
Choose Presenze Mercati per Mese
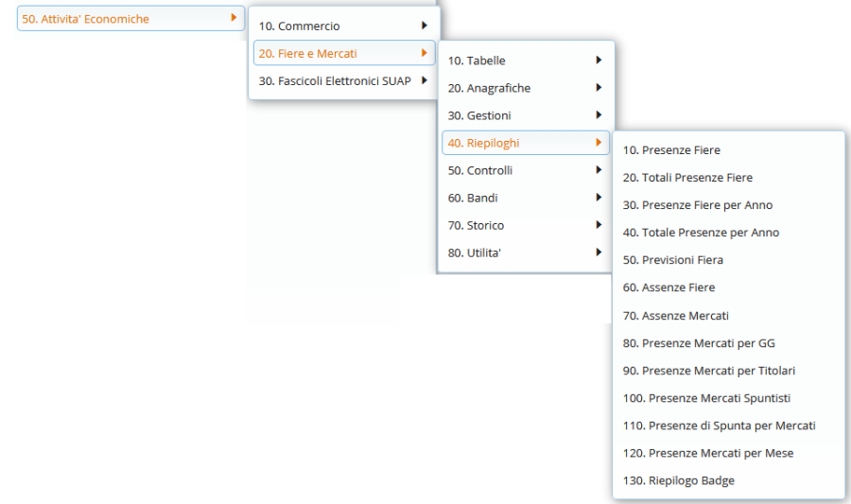tap(708, 453)
